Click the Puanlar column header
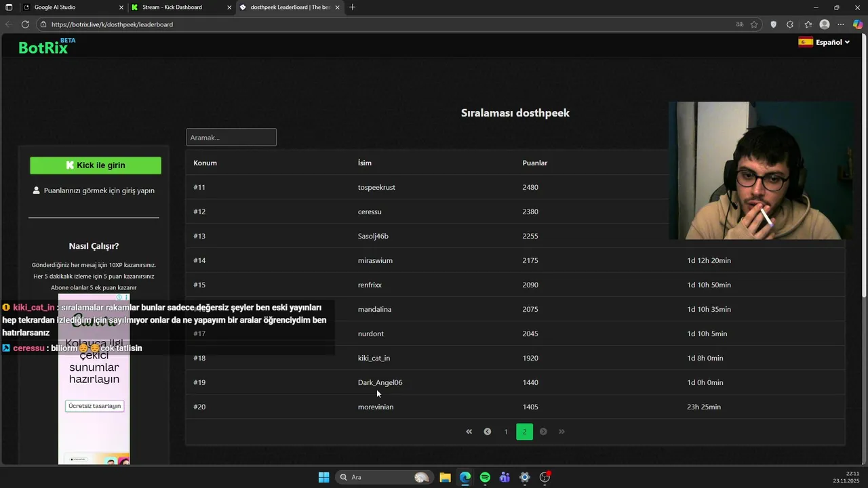 pos(535,163)
